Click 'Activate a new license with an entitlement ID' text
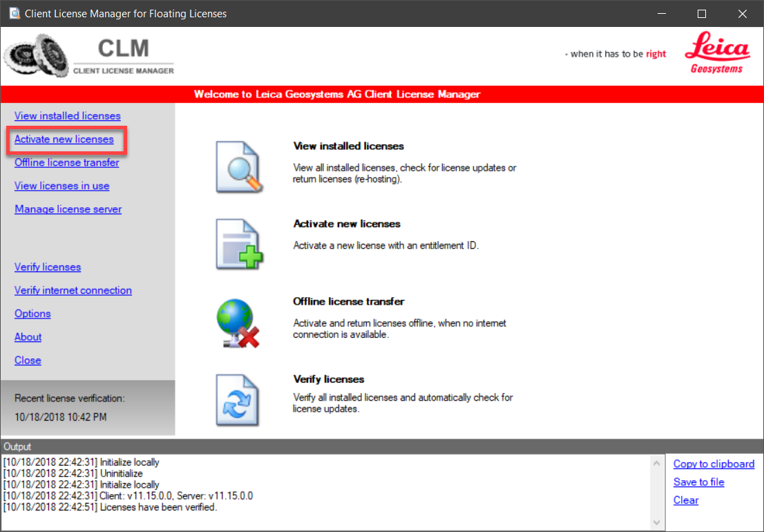The image size is (764, 532). pyautogui.click(x=386, y=245)
